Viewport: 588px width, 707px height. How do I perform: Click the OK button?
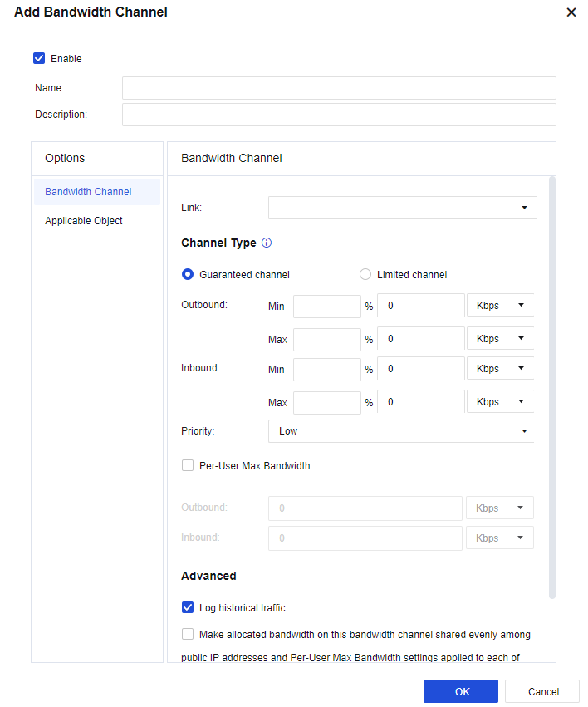(461, 691)
